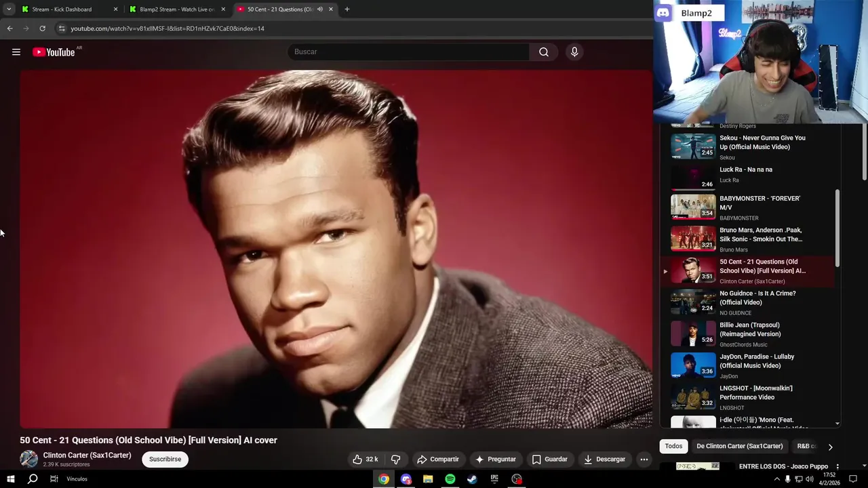Open Steam from the taskbar
Screen dimensions: 868x488
[472, 479]
